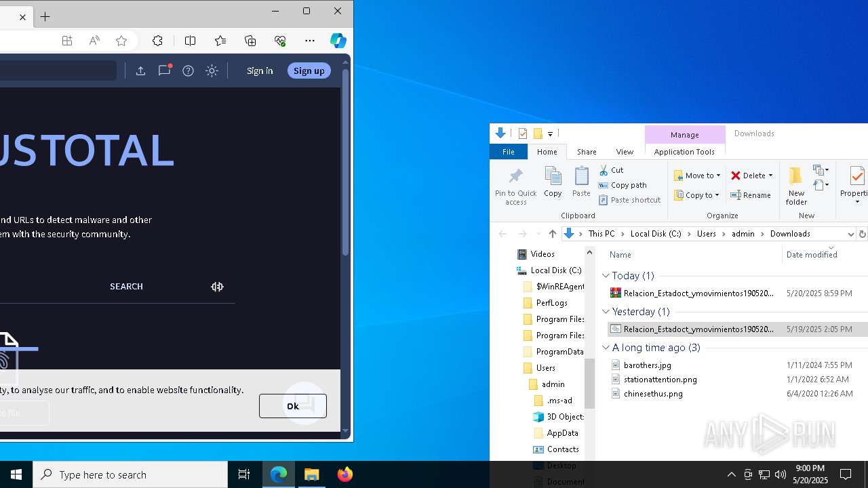Click the Paste ribbon button
The image size is (868, 488).
[x=581, y=182]
